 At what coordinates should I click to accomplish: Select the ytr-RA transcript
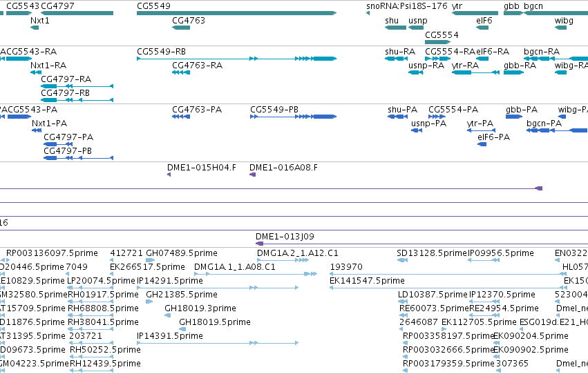point(475,72)
